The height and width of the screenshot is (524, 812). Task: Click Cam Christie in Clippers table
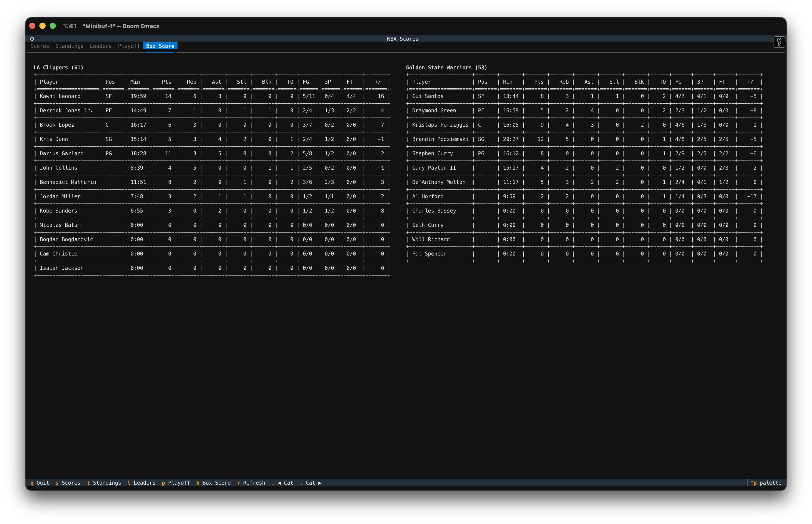click(x=58, y=253)
